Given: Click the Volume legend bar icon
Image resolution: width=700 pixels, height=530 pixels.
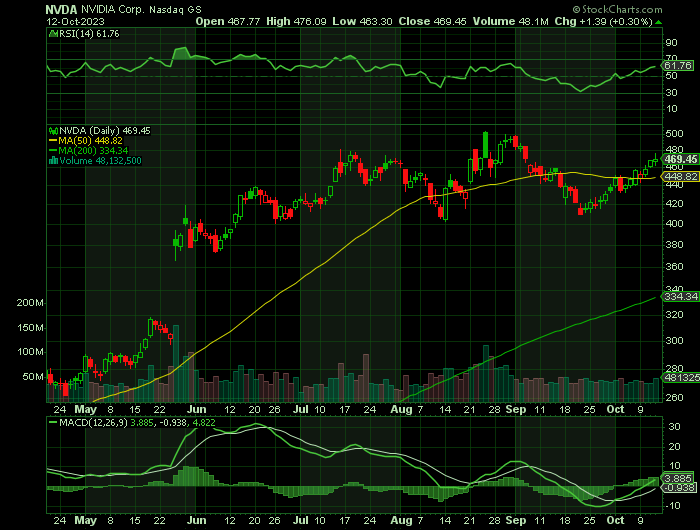Looking at the screenshot, I should pos(53,161).
